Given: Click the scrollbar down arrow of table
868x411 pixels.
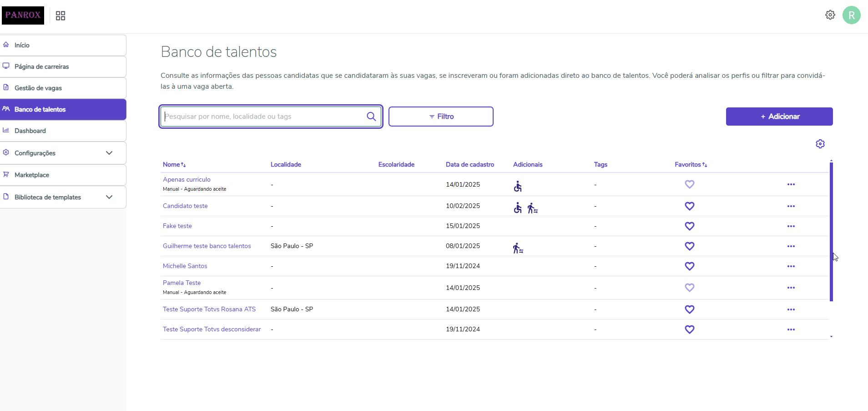Looking at the screenshot, I should 831,337.
